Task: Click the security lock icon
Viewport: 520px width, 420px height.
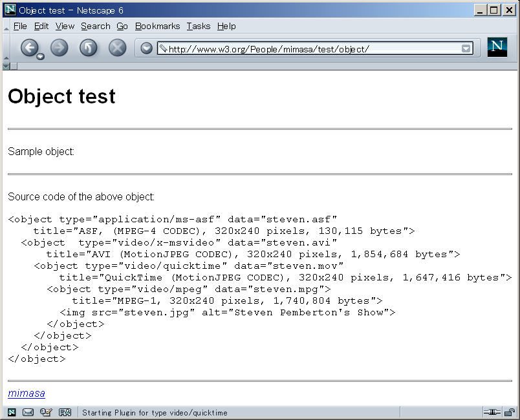Action: (510, 412)
